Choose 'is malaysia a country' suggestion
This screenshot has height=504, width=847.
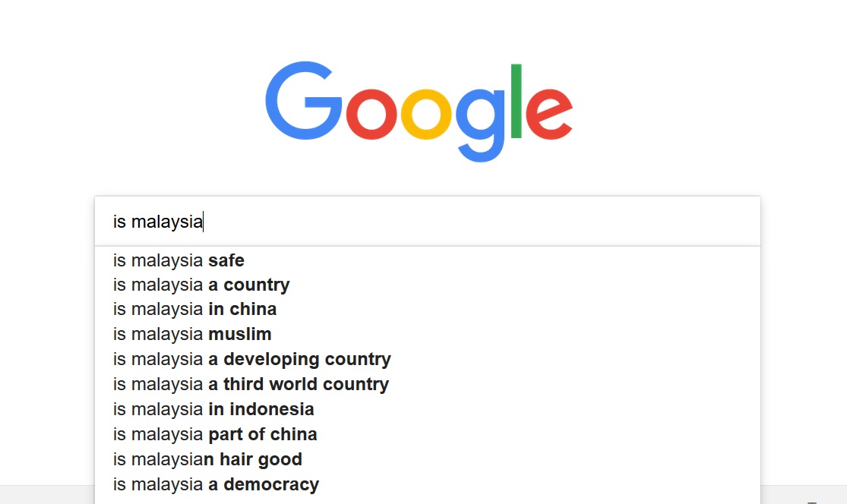427,285
